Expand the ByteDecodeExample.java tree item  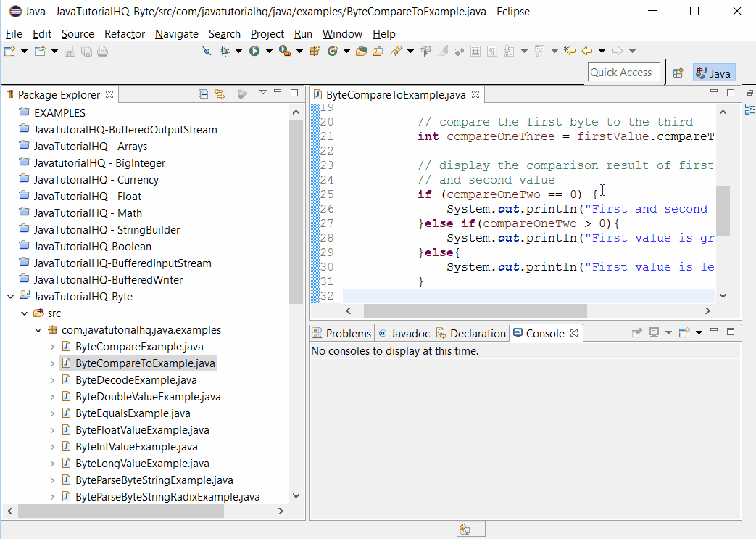(x=51, y=379)
